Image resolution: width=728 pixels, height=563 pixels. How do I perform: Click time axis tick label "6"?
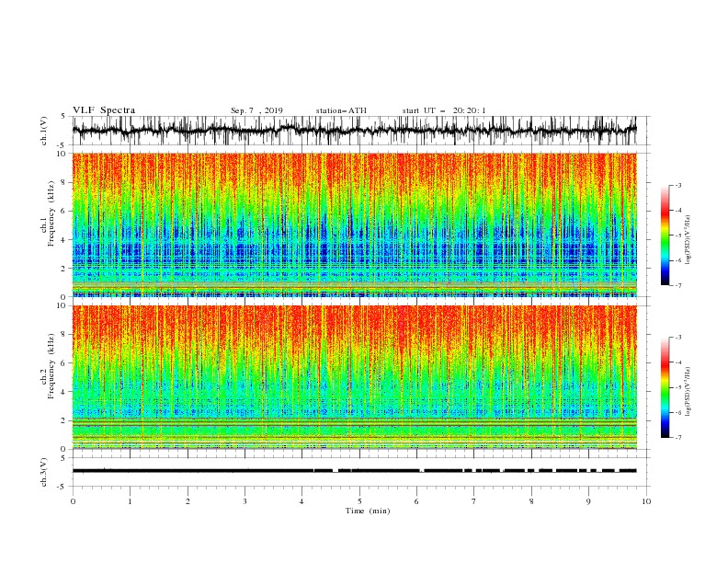(x=416, y=501)
